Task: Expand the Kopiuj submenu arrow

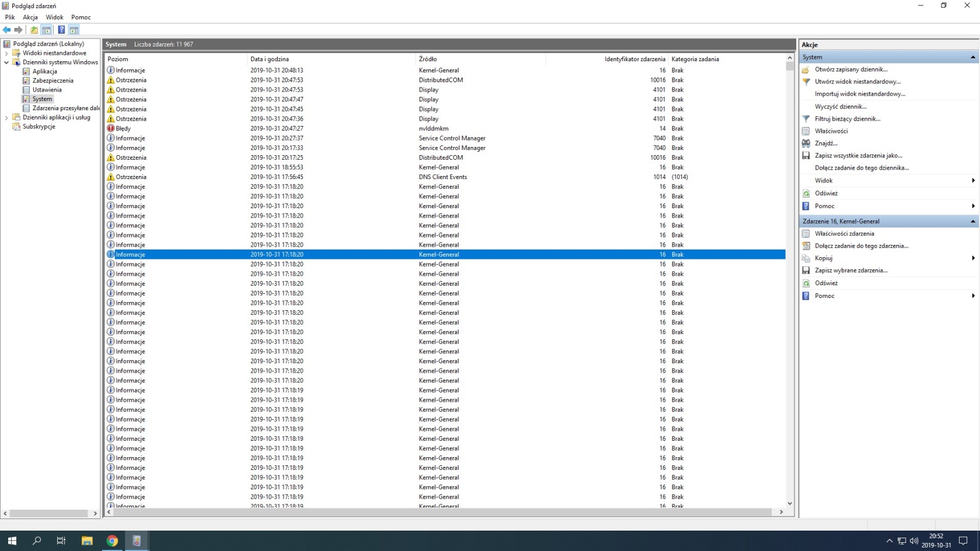Action: click(x=973, y=258)
